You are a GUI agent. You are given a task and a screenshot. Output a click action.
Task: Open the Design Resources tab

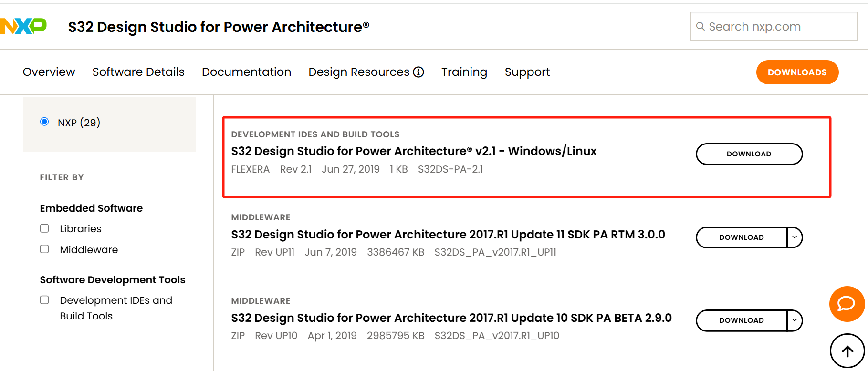pyautogui.click(x=359, y=72)
